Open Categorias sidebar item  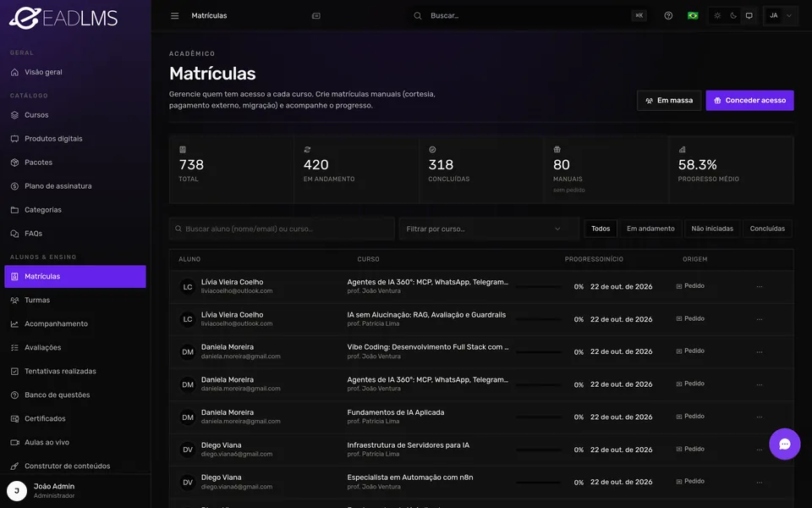pyautogui.click(x=75, y=210)
